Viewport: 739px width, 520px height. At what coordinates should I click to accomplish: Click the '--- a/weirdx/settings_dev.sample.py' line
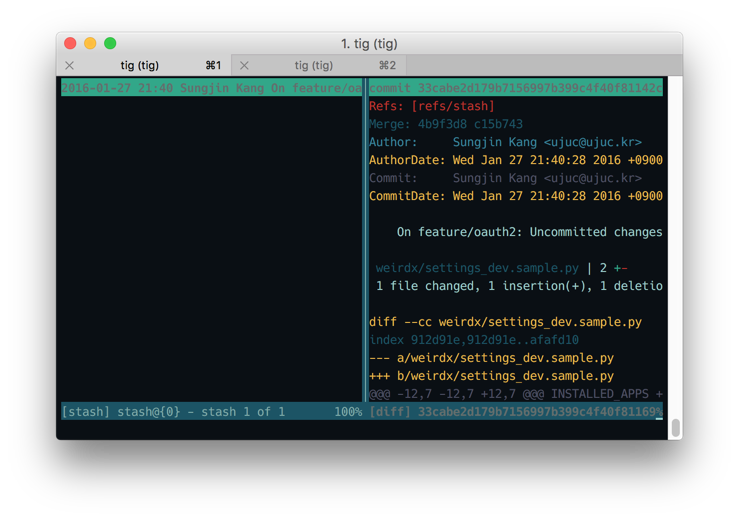tap(491, 358)
